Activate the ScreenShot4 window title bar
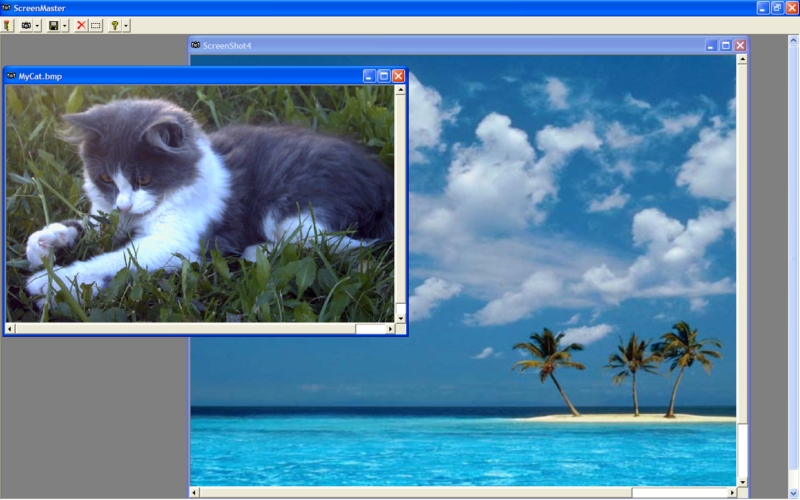This screenshot has width=800, height=500. (450, 45)
